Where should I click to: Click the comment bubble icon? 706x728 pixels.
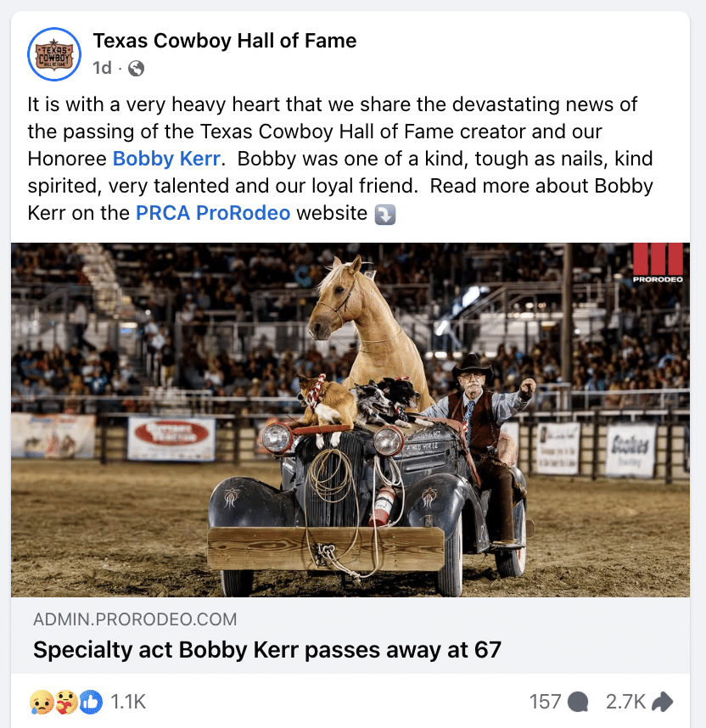coord(579,702)
